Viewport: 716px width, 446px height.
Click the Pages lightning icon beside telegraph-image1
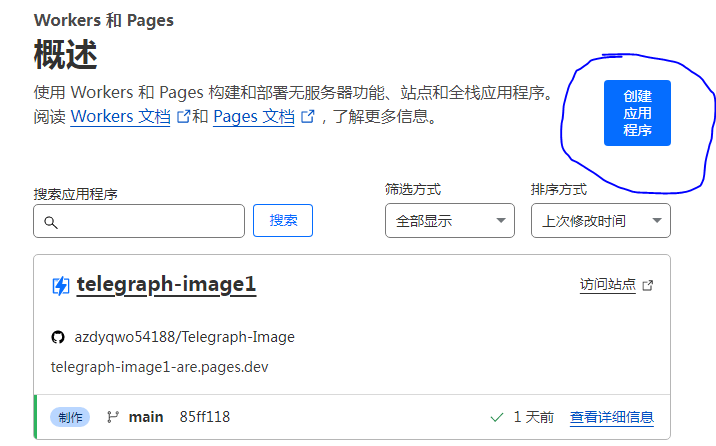click(60, 286)
